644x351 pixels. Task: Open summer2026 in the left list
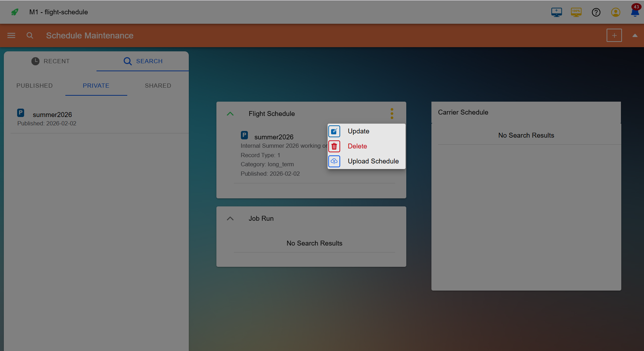tap(52, 115)
